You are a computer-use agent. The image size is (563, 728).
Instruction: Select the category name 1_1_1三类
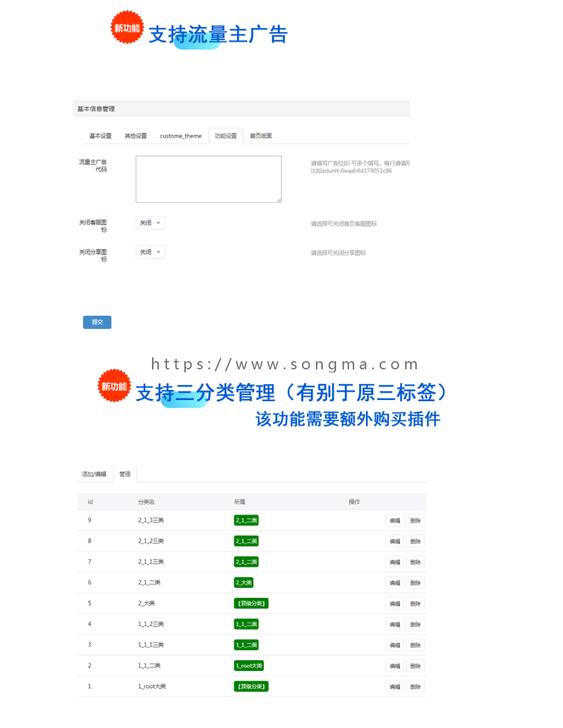point(151,645)
